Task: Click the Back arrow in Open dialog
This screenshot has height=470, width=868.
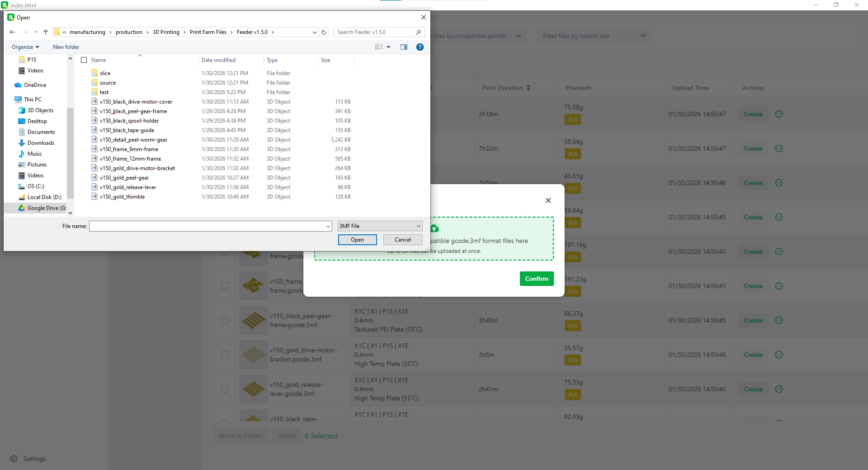Action: (12, 32)
